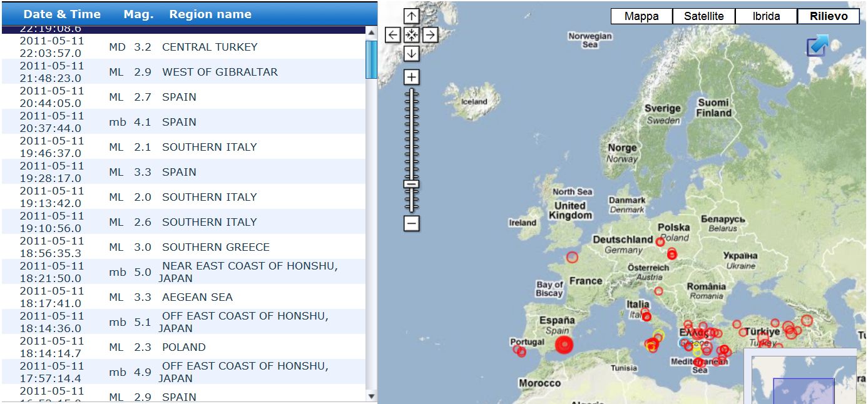This screenshot has width=868, height=404.
Task: Select the SPAIN ML 3.3 row
Action: (183, 171)
